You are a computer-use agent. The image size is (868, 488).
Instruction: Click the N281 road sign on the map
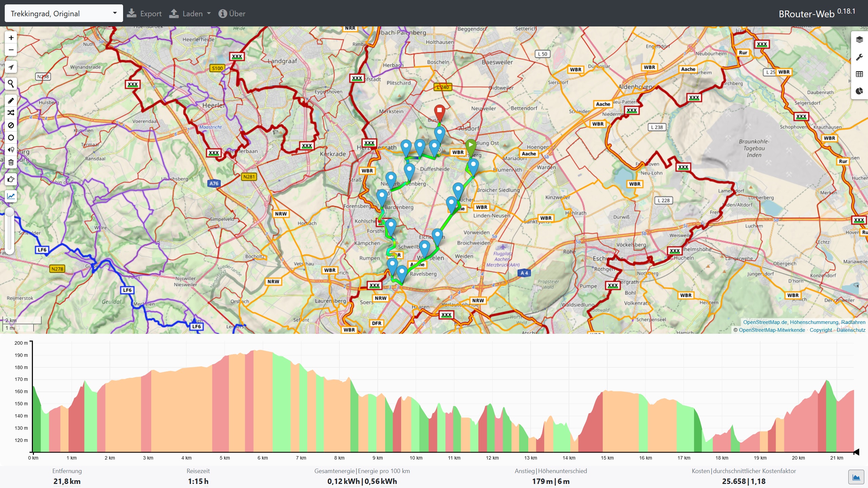(x=249, y=177)
